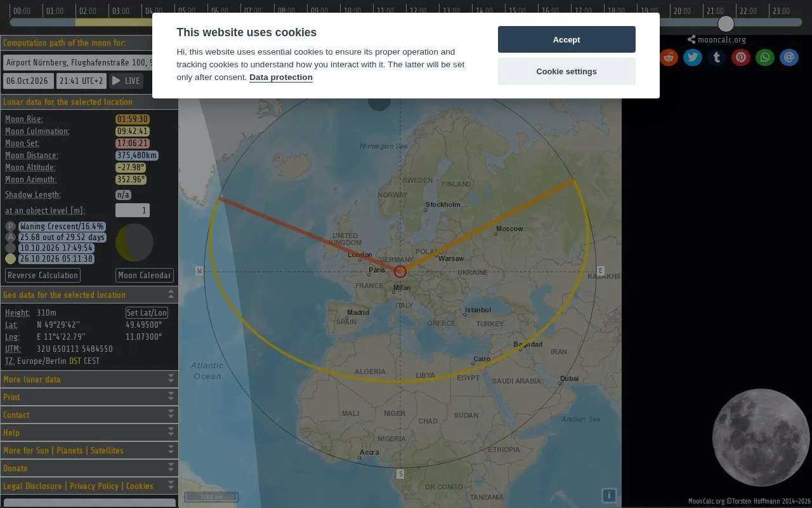812x508 pixels.
Task: Share on Pinterest icon
Action: point(741,58)
